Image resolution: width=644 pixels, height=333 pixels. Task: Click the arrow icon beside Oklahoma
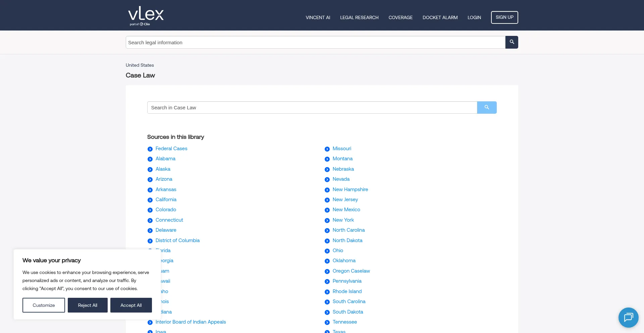click(327, 261)
